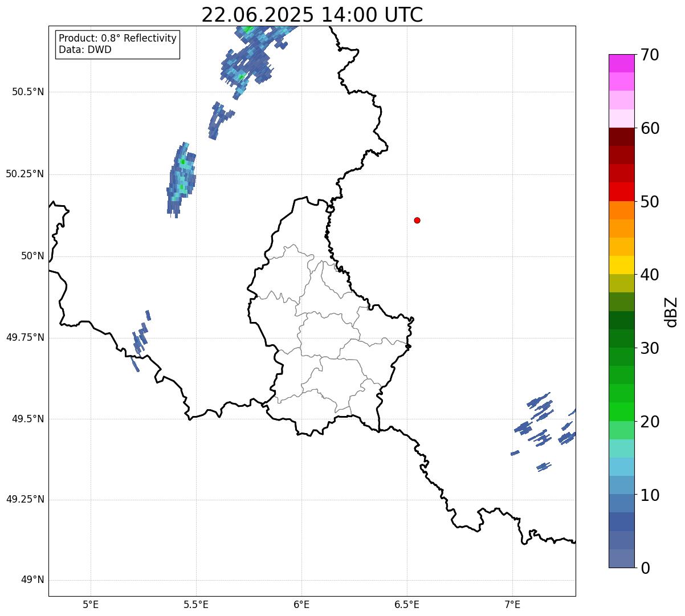This screenshot has height=616, width=685.
Task: Click the 6.5°E longitude tick label
Action: 407,604
